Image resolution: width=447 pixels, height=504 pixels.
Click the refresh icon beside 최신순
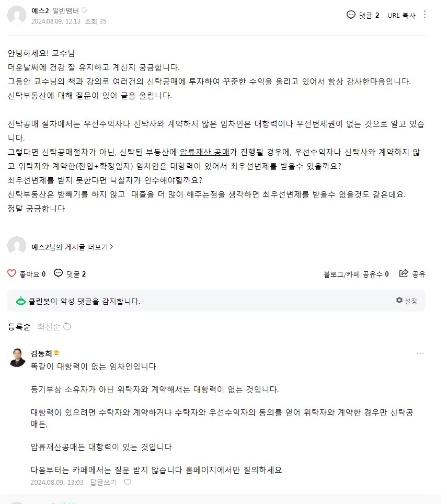(67, 327)
